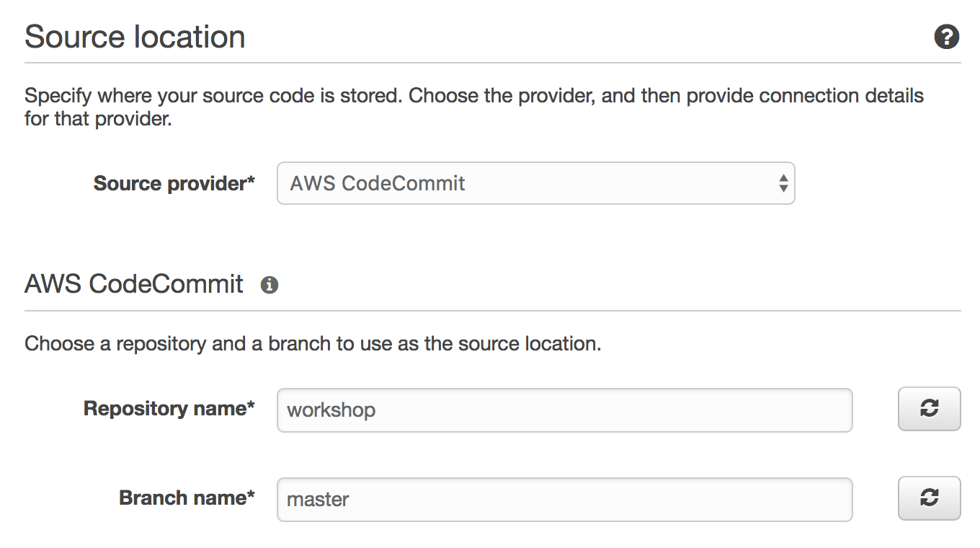Click the info icon beside AWS CodeCommit heading
This screenshot has width=980, height=548.
[x=269, y=285]
